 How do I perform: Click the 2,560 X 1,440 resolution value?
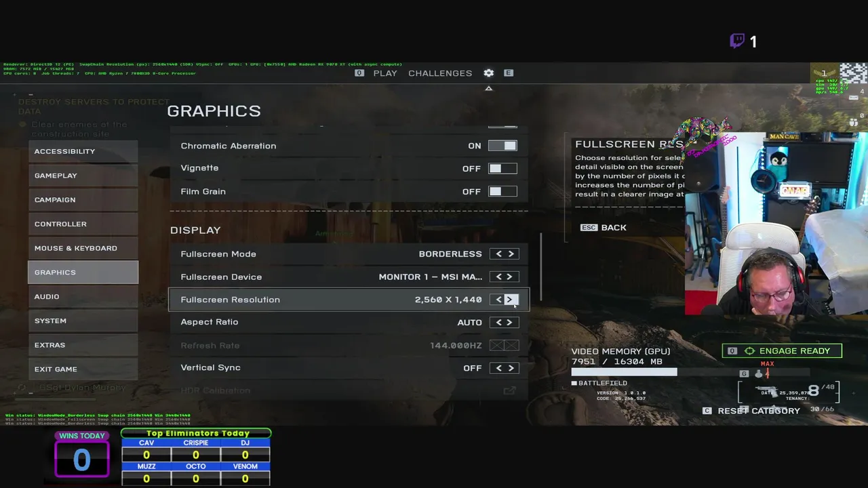coord(448,300)
